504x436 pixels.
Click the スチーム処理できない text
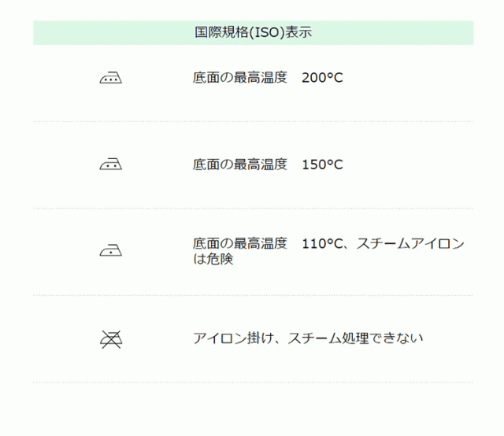(x=355, y=338)
